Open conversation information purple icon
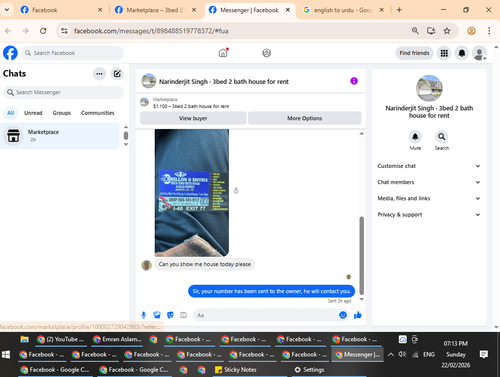The width and height of the screenshot is (500, 377). [354, 81]
